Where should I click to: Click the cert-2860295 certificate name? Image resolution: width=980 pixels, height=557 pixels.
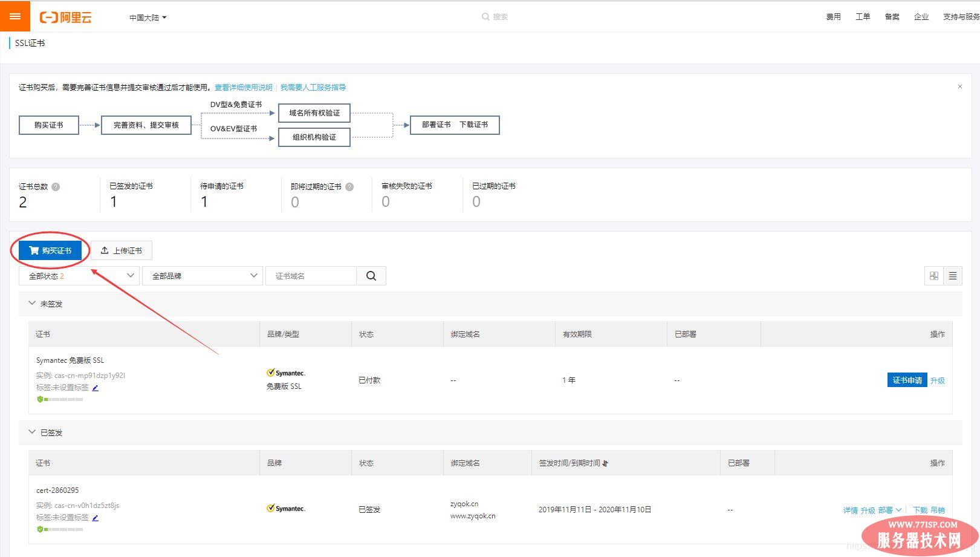(57, 490)
